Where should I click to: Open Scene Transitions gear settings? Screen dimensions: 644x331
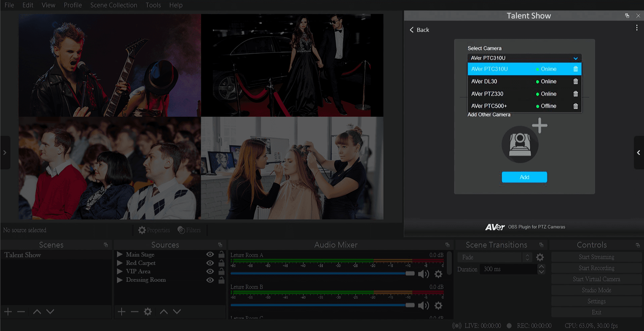tap(540, 257)
